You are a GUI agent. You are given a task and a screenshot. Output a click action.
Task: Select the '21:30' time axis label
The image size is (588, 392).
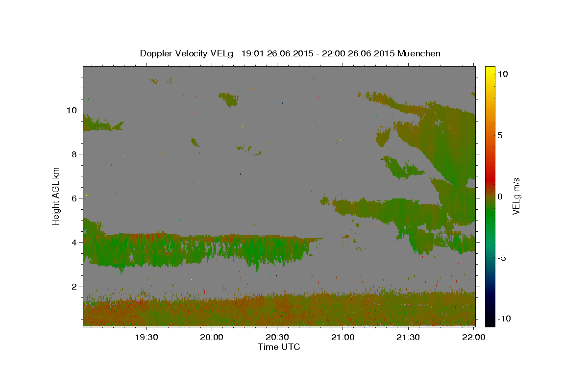tap(408, 337)
